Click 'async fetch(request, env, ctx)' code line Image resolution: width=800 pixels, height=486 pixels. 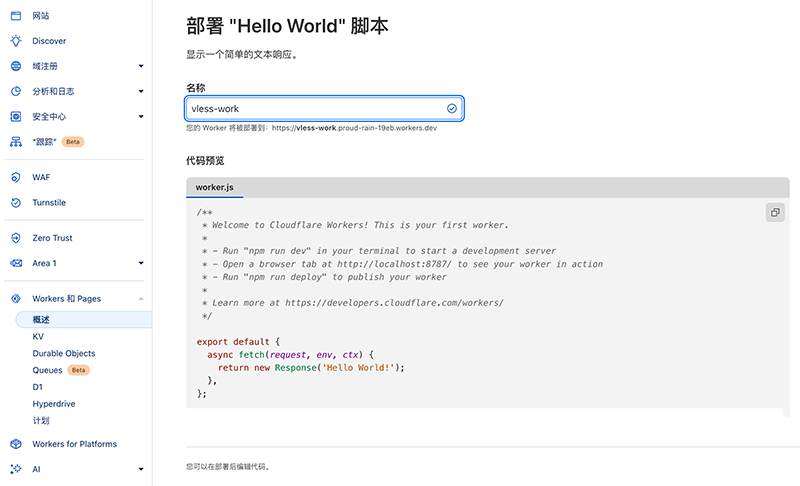click(x=290, y=354)
